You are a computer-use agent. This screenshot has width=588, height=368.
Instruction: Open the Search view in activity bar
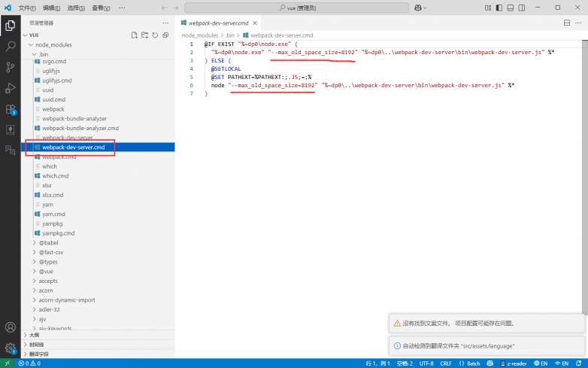11,47
